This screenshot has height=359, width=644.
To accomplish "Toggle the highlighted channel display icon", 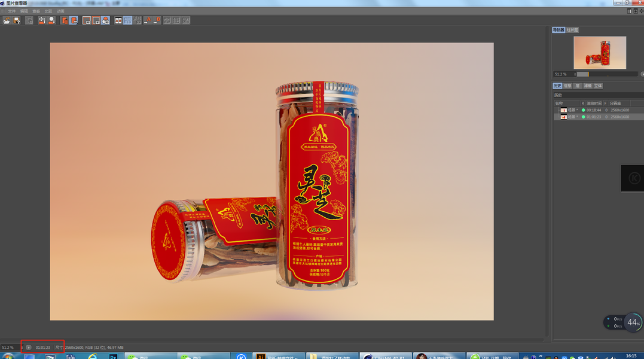I will point(106,20).
